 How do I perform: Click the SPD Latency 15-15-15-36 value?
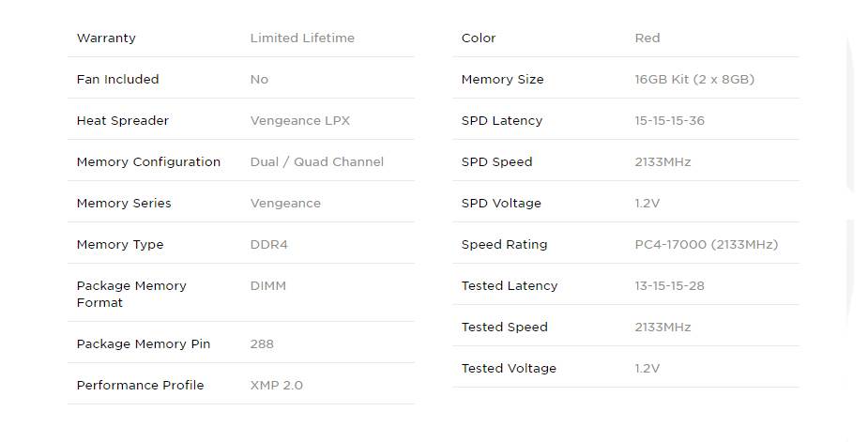click(x=669, y=121)
